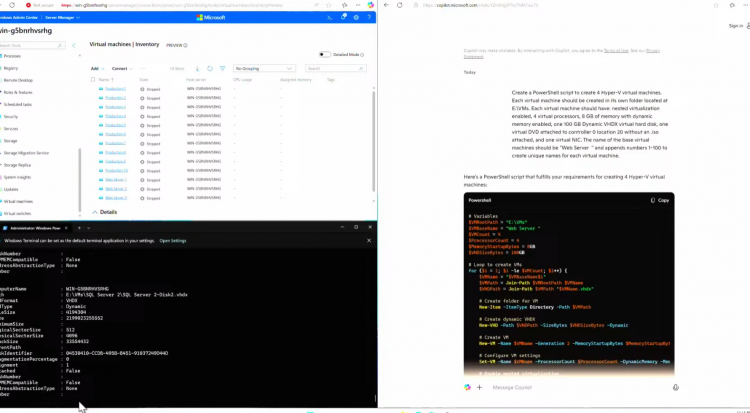Click the search magnifier in tools search box

click(x=60, y=45)
